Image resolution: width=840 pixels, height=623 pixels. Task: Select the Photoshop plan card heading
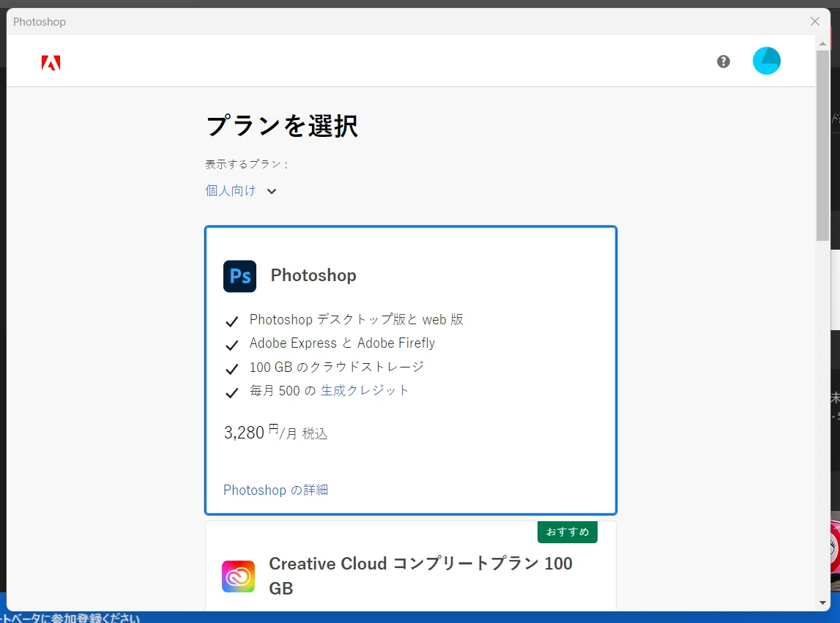coord(313,275)
